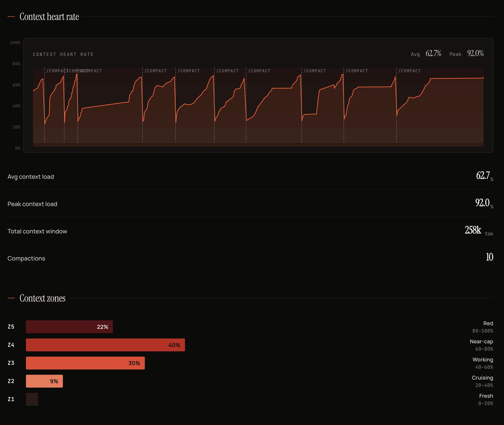
Task: Click the 'Avg context load' row label
Action: pos(31,177)
